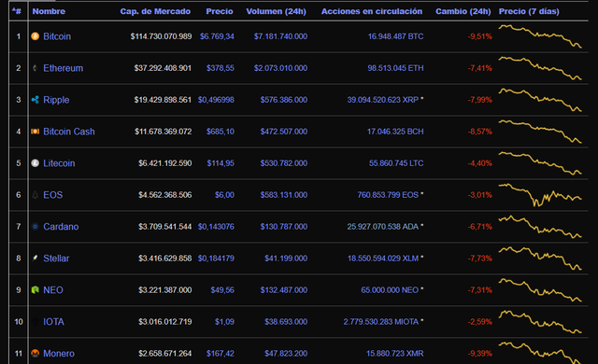This screenshot has width=598, height=364.
Task: Click the NEO logo icon
Action: click(x=36, y=289)
